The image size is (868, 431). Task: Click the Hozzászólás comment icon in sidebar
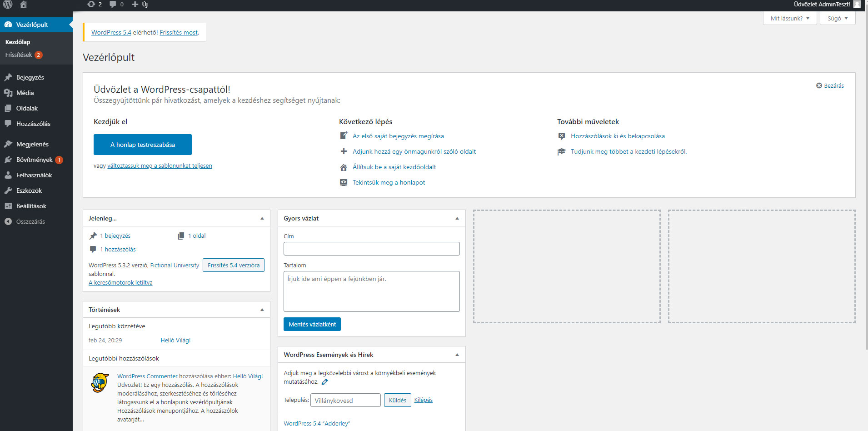point(8,124)
